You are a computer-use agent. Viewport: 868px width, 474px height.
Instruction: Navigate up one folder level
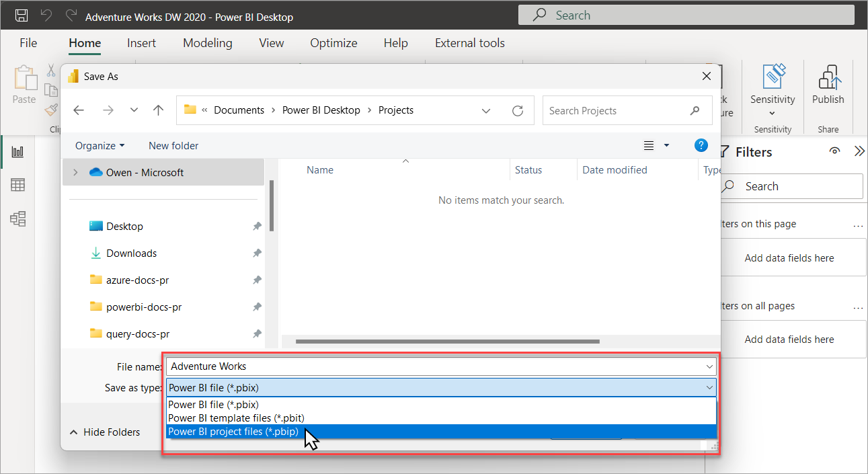[158, 110]
